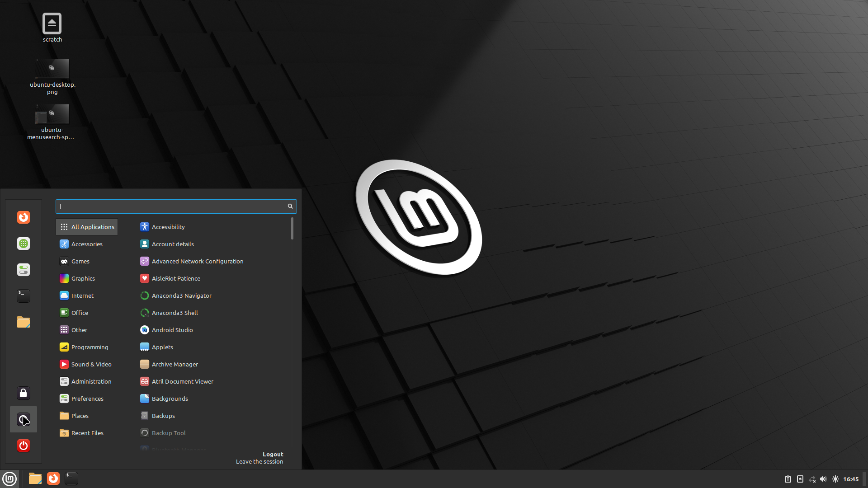Click the volume icon in system tray
The width and height of the screenshot is (868, 488).
pyautogui.click(x=823, y=479)
